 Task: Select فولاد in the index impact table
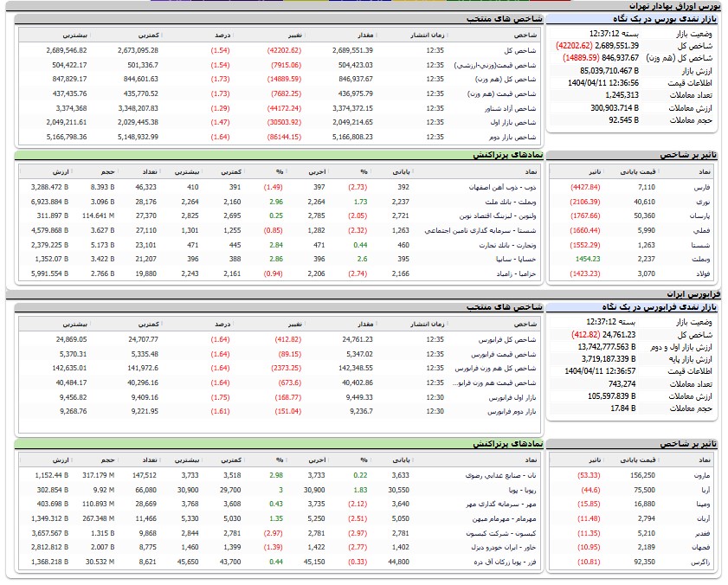click(697, 274)
